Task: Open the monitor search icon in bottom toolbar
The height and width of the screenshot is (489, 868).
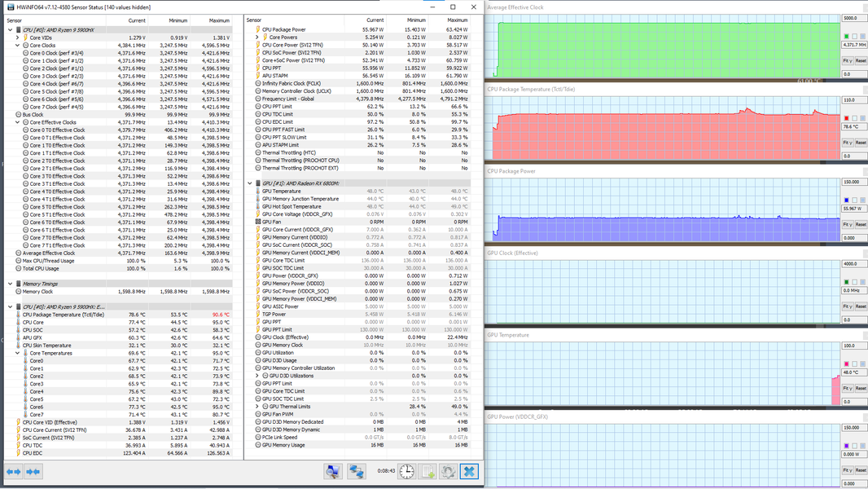Action: [x=333, y=472]
